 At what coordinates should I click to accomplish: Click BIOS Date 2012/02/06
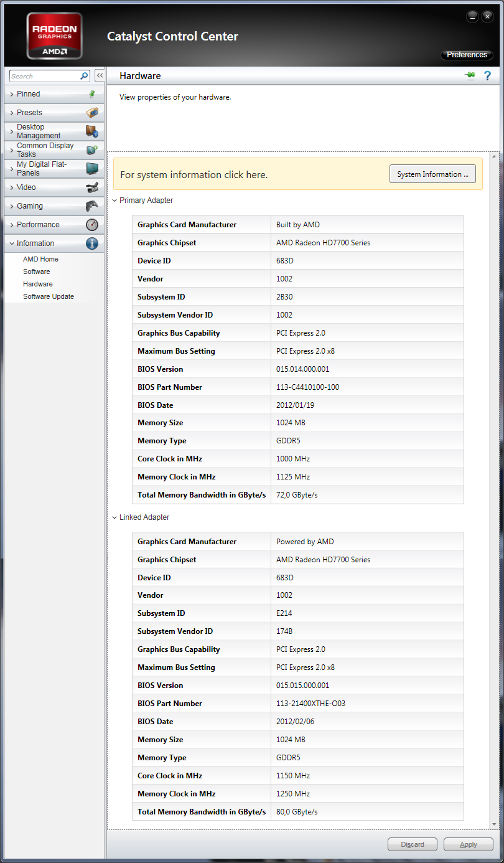(294, 722)
